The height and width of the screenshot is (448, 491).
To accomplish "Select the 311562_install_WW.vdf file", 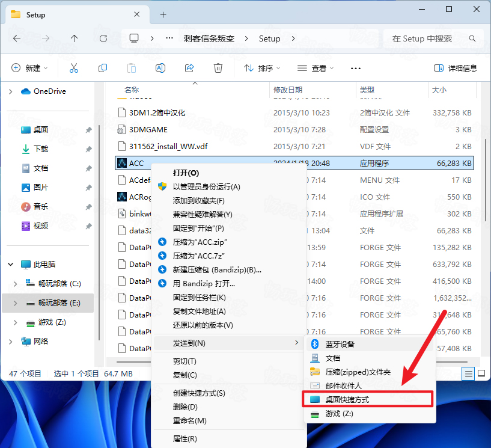I will point(294,146).
